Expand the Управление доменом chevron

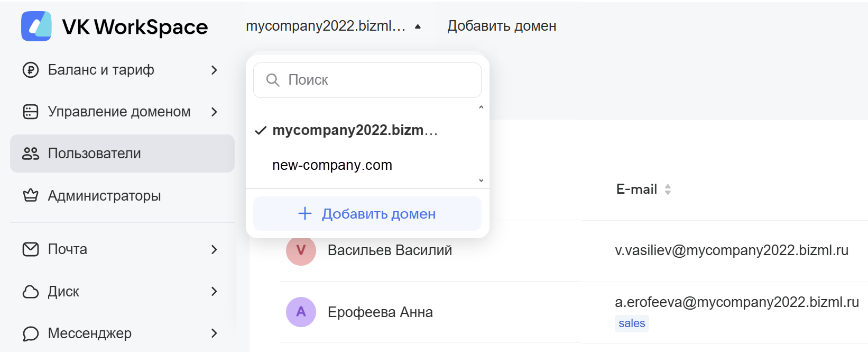tap(214, 112)
